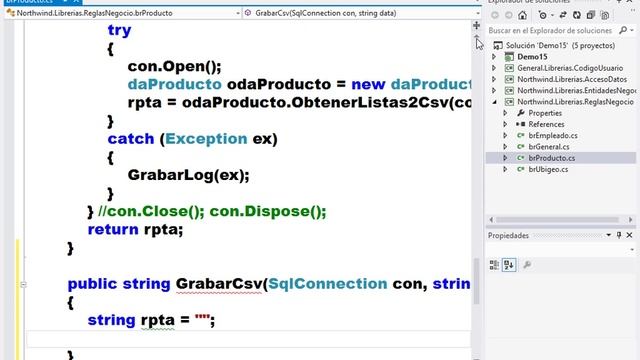Collapse Northwind.Librerias.ReglasNegocio project

[494, 102]
